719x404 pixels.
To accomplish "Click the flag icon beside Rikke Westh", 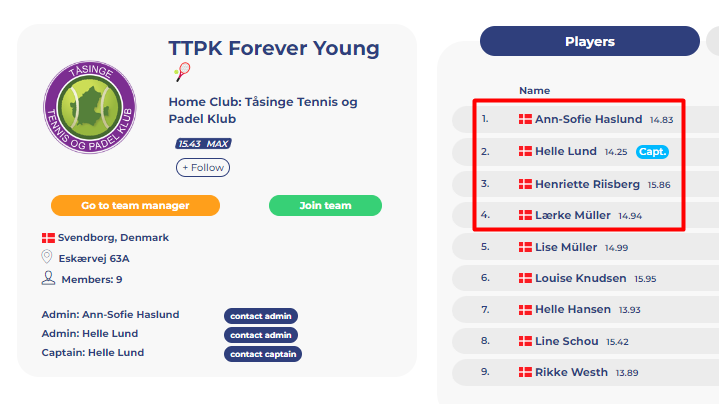I will tap(525, 372).
